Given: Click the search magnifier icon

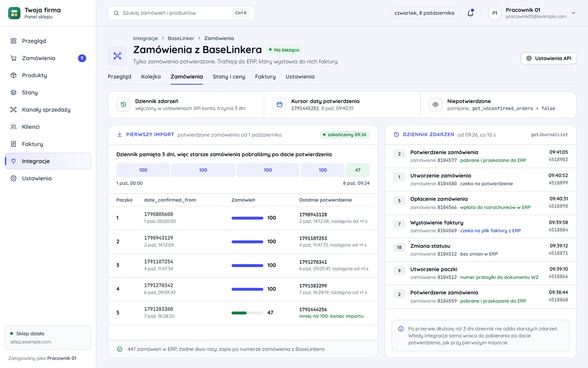Looking at the screenshot, I should coord(116,13).
